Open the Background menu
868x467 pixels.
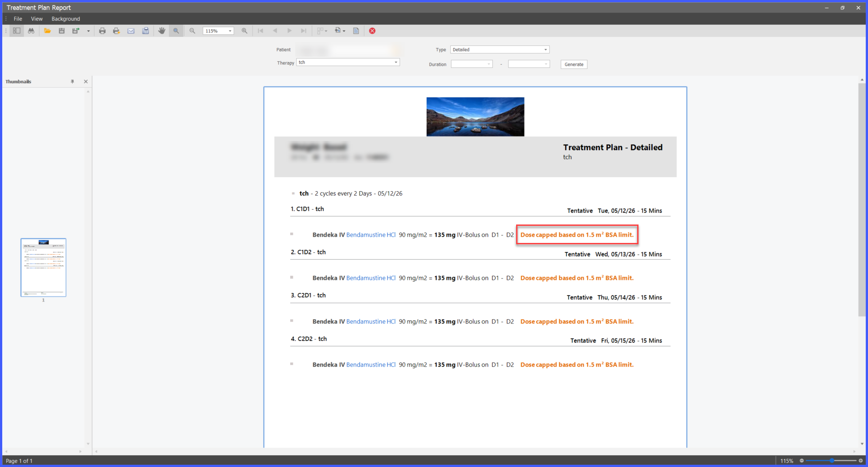pyautogui.click(x=66, y=19)
